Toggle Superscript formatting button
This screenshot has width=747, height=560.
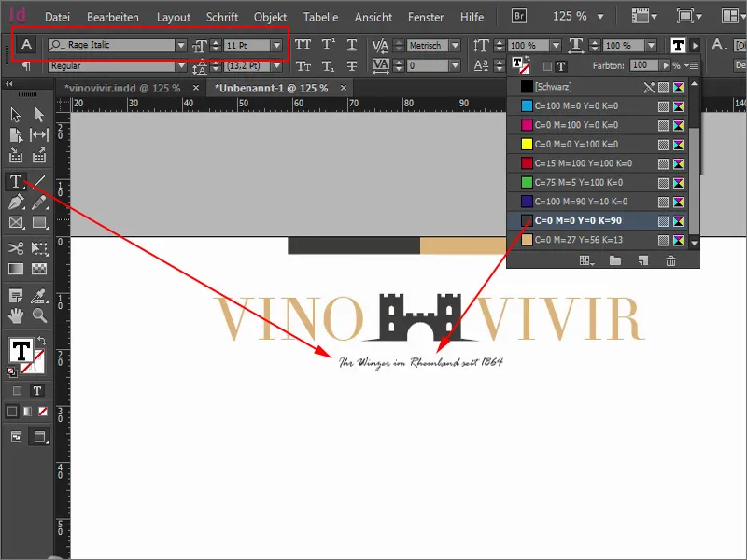coord(328,45)
